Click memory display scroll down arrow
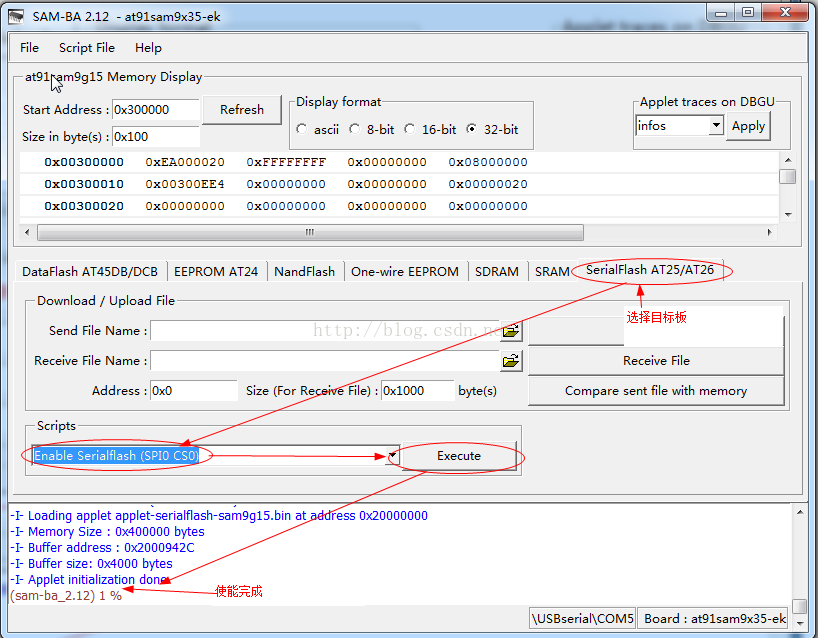 [x=788, y=214]
